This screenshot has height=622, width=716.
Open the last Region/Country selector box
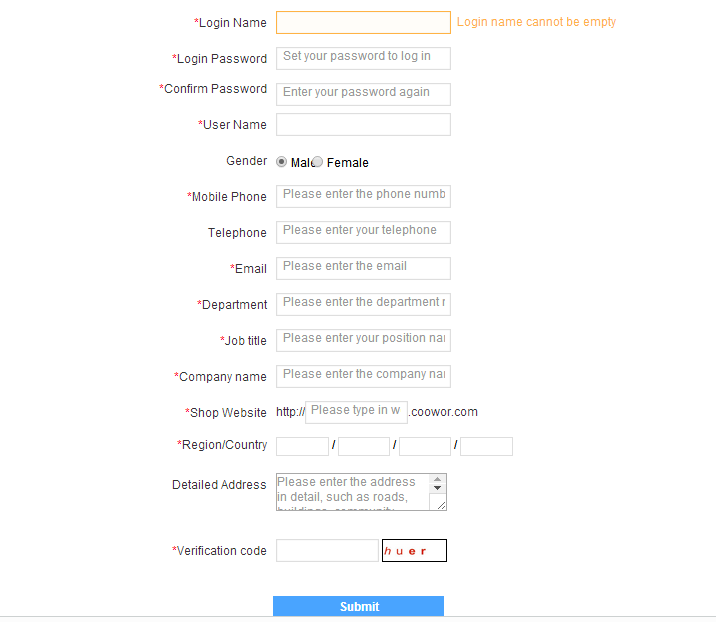(486, 446)
